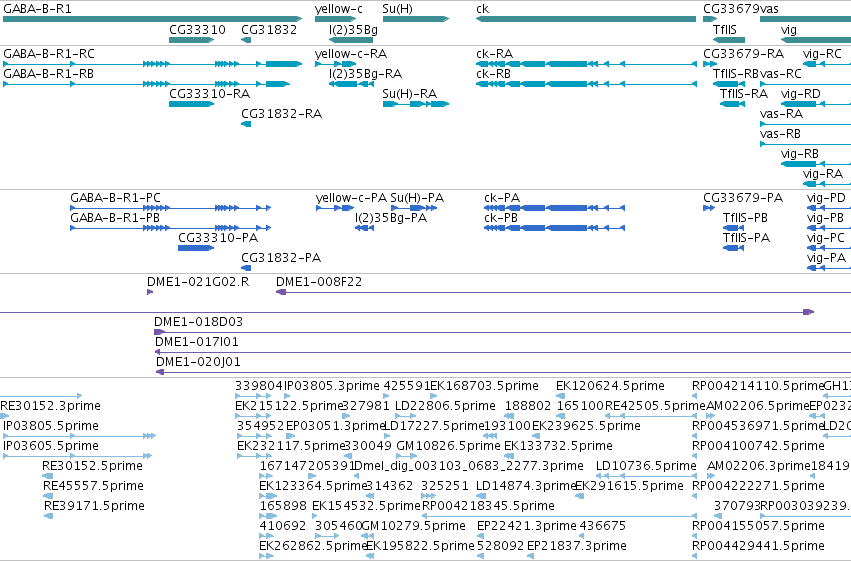This screenshot has height=561, width=851.
Task: Select the l(2)35Bg gene label
Action: pos(353,29)
